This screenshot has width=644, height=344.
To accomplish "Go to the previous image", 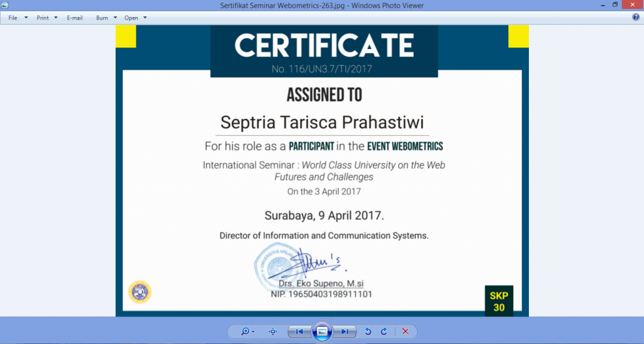I will pos(299,331).
